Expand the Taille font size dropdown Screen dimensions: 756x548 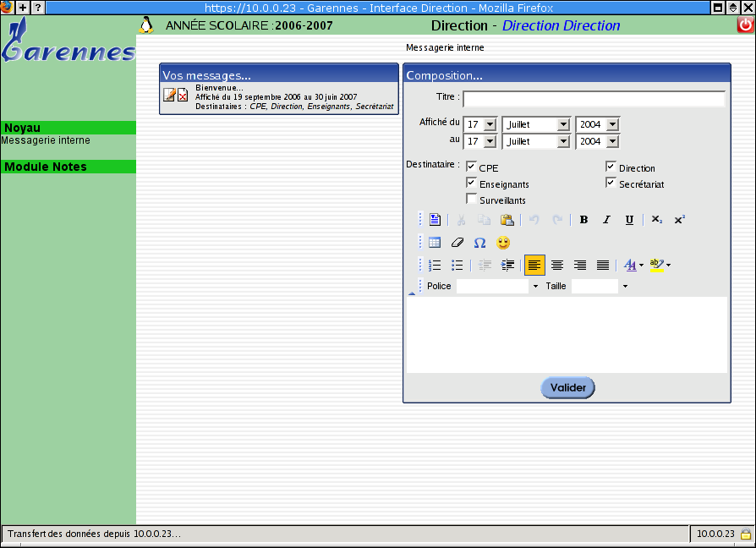tap(625, 287)
